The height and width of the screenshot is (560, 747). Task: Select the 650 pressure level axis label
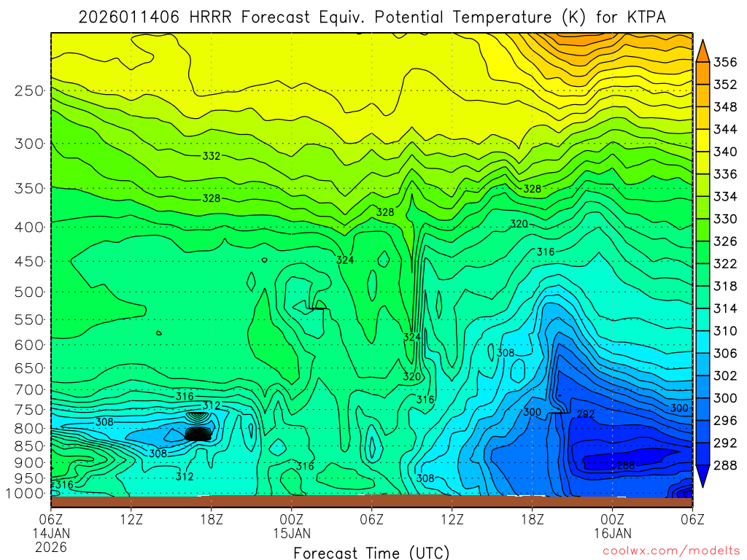pyautogui.click(x=29, y=368)
